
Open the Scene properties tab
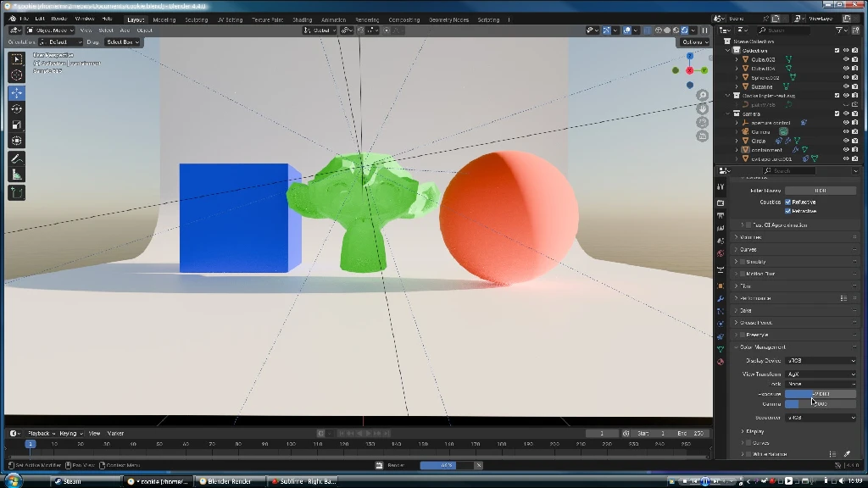point(721,241)
